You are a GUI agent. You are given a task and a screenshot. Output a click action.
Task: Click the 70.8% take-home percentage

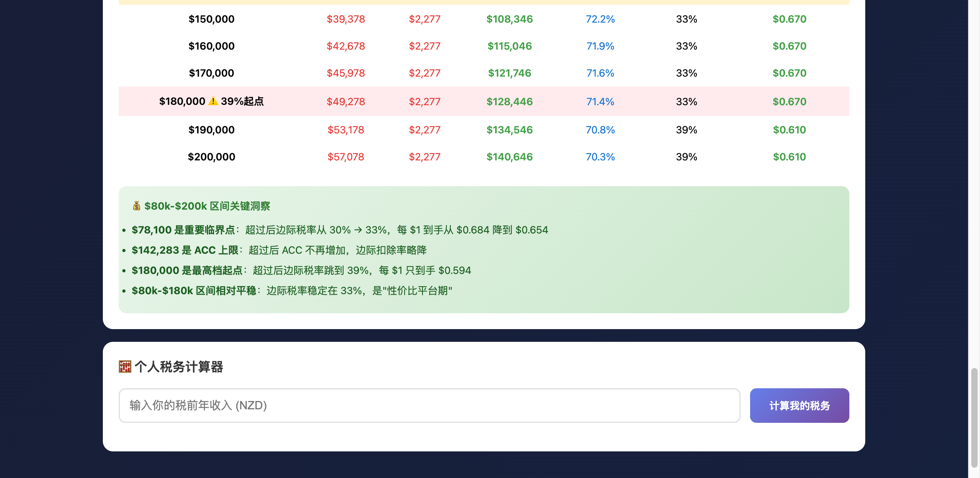[600, 130]
